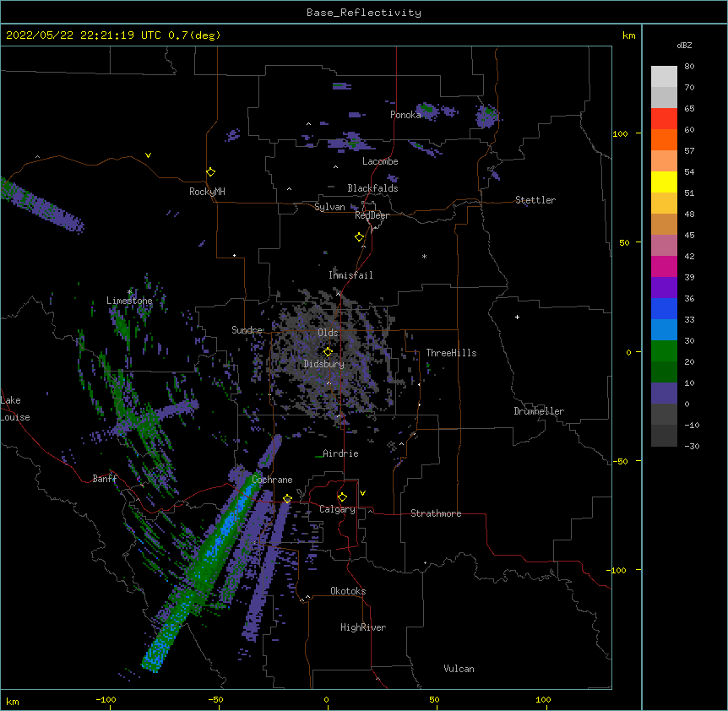
Task: Click the -10 dBZ gray legend swatch
Action: click(x=664, y=436)
